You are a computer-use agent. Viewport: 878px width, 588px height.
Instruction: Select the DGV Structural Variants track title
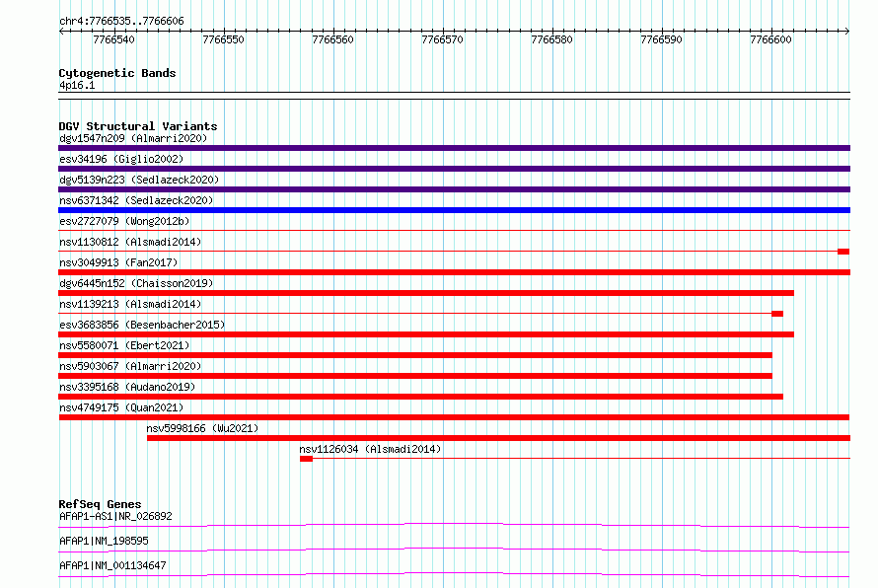coord(138,126)
